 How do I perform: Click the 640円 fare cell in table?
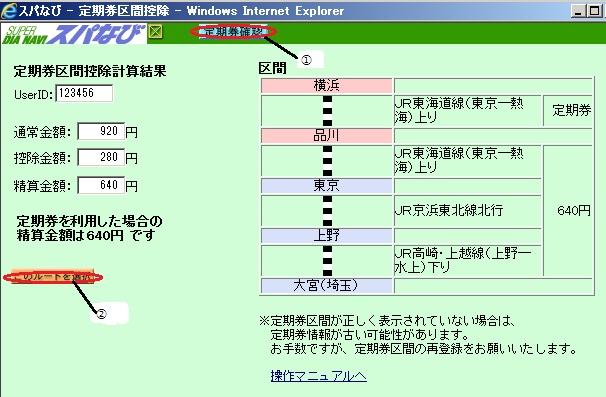tap(568, 211)
